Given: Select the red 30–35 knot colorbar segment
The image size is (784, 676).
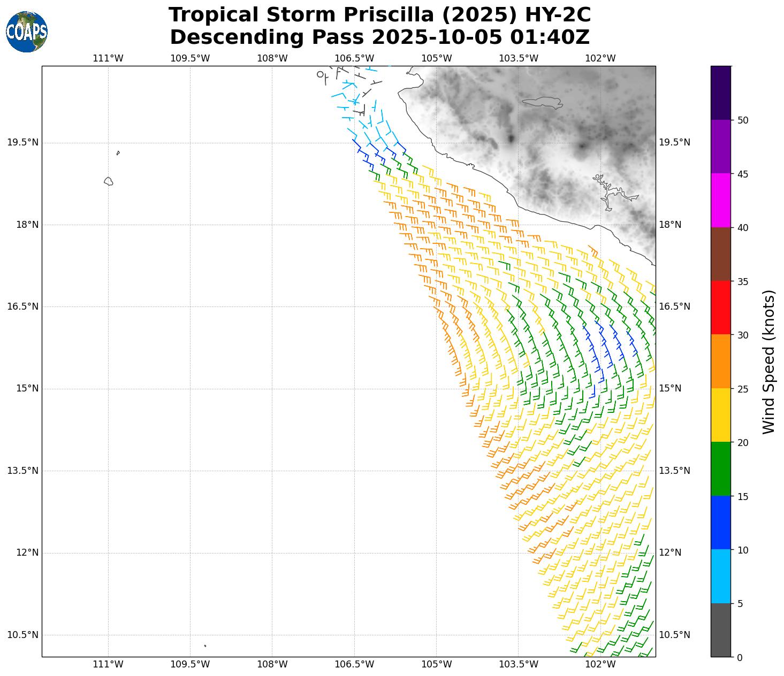Looking at the screenshot, I should click(720, 308).
